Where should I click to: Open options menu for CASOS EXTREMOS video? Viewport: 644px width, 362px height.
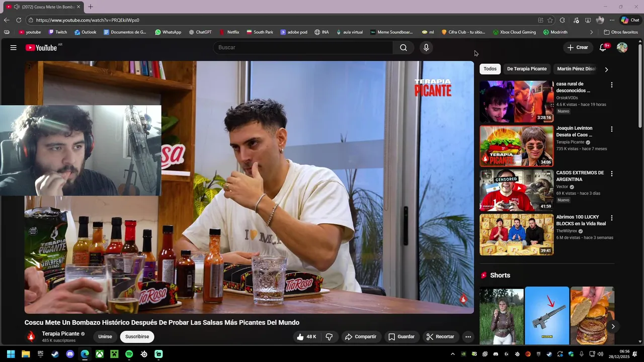pyautogui.click(x=612, y=173)
